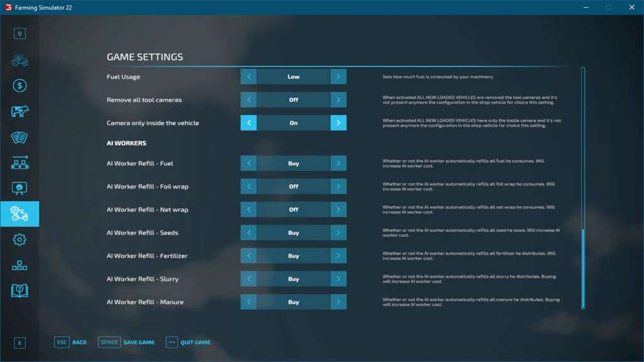The height and width of the screenshot is (362, 644).
Task: Open the help book icon page
Action: [19, 290]
